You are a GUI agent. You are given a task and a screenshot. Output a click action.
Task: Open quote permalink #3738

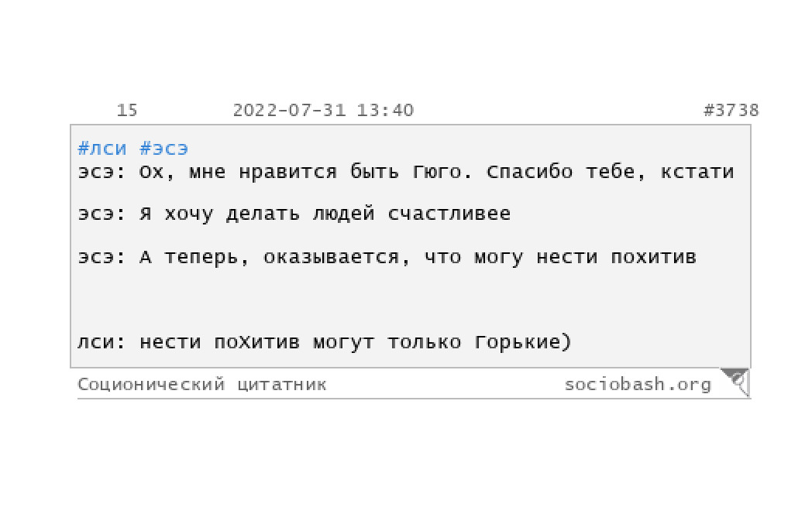click(731, 110)
